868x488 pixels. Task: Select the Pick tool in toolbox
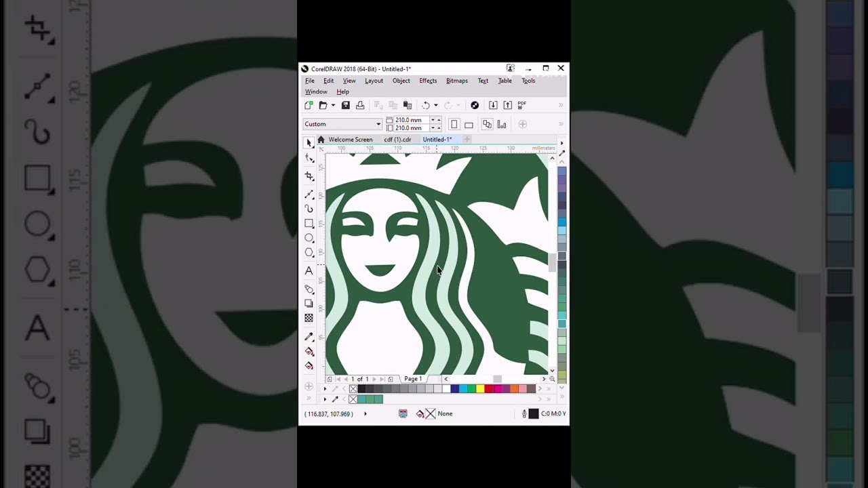click(x=309, y=143)
